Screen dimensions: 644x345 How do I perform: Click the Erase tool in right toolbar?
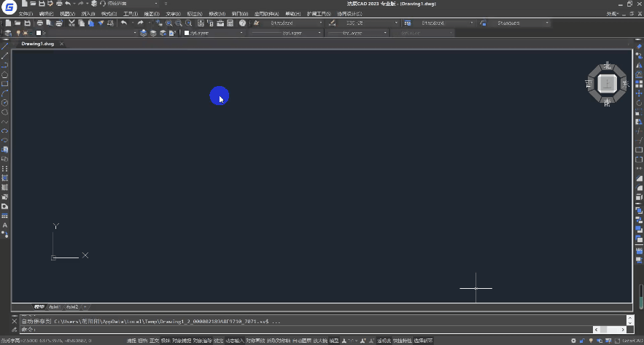coord(639,47)
